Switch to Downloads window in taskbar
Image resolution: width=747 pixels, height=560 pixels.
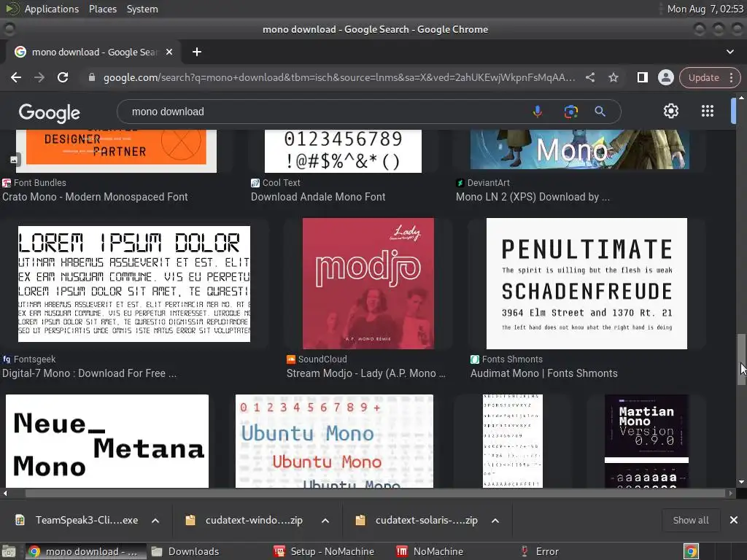pos(185,551)
